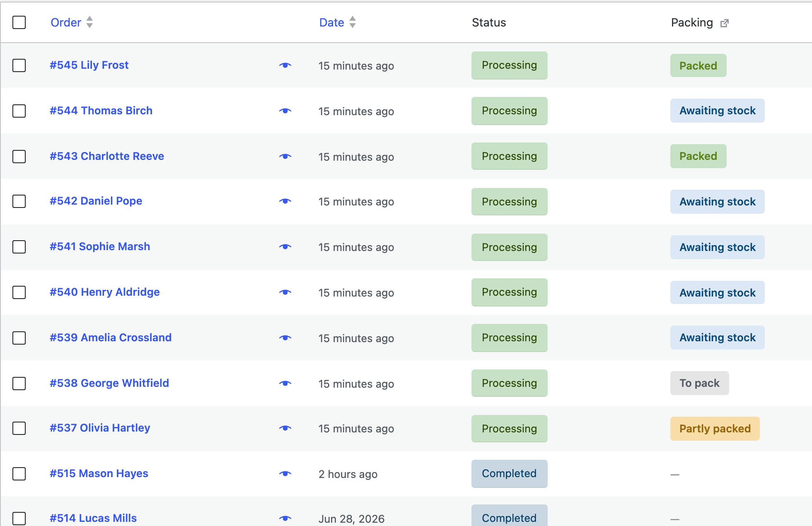812x526 pixels.
Task: Preview order #538 George Whitfield eye icon
Action: coord(285,384)
